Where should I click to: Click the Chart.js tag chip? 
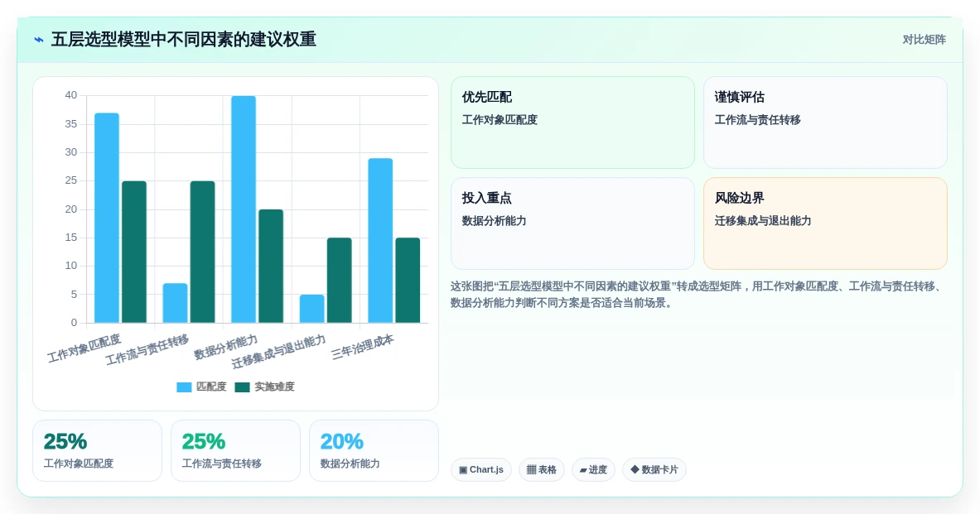coord(481,469)
